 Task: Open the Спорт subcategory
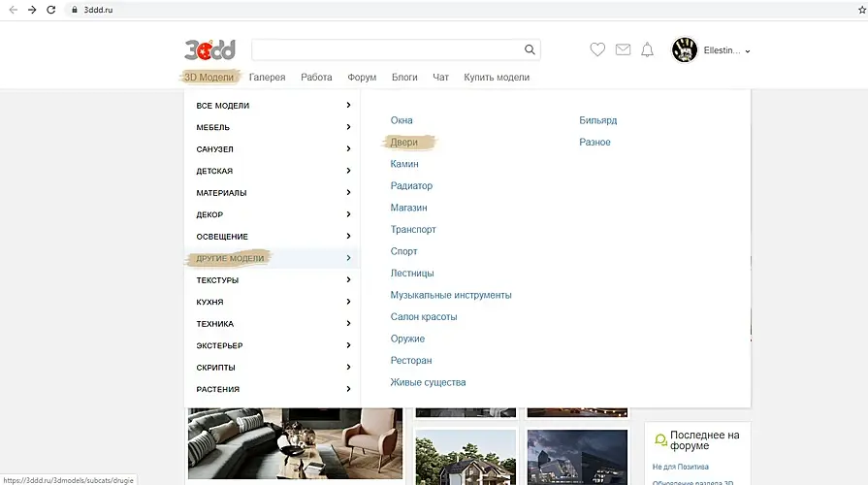click(x=403, y=251)
